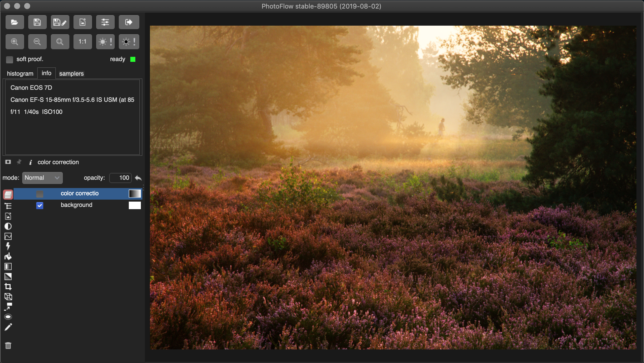
Task: Enable the soft proof checkbox
Action: coord(10,60)
